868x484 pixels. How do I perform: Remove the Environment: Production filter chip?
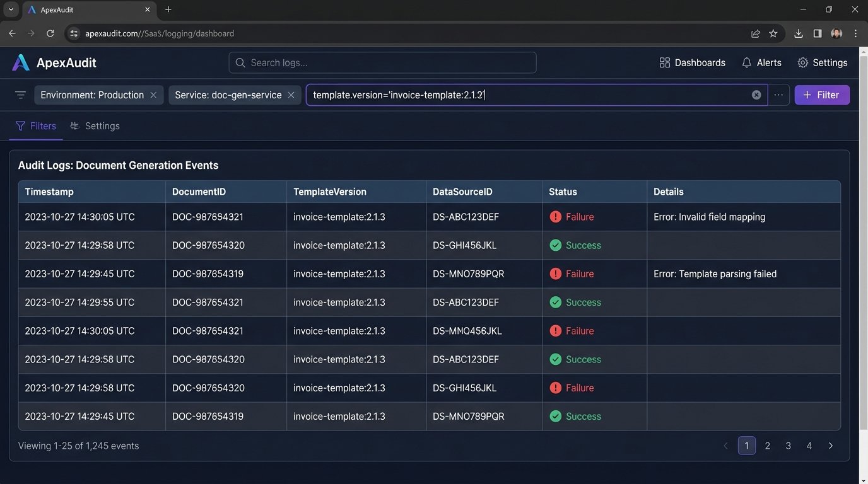pyautogui.click(x=153, y=95)
